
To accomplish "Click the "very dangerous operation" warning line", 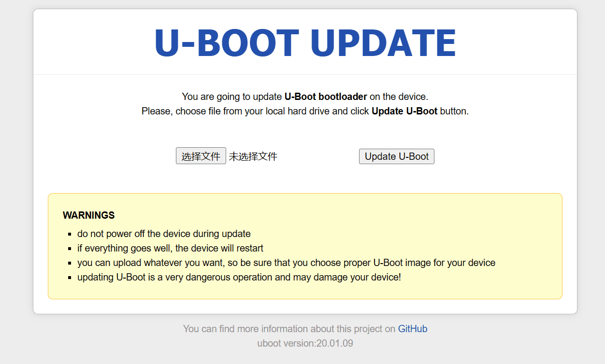I will point(239,278).
